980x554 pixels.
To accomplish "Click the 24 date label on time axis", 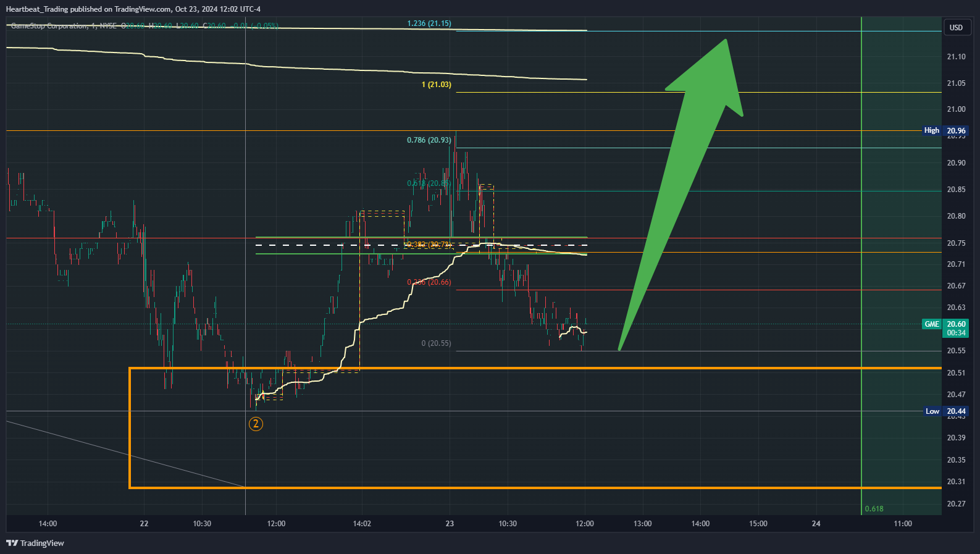I will [816, 524].
